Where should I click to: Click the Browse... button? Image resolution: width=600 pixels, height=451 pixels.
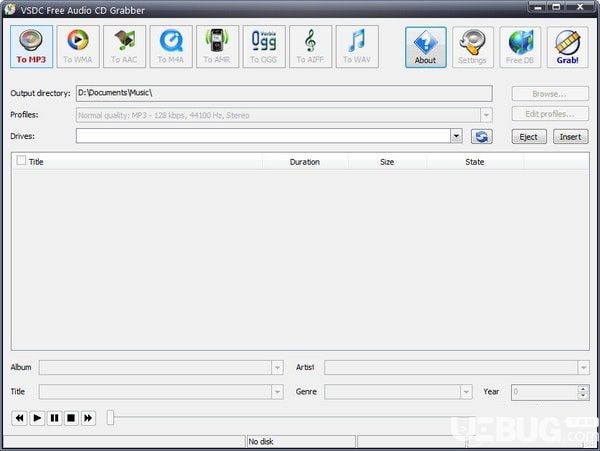click(x=550, y=94)
